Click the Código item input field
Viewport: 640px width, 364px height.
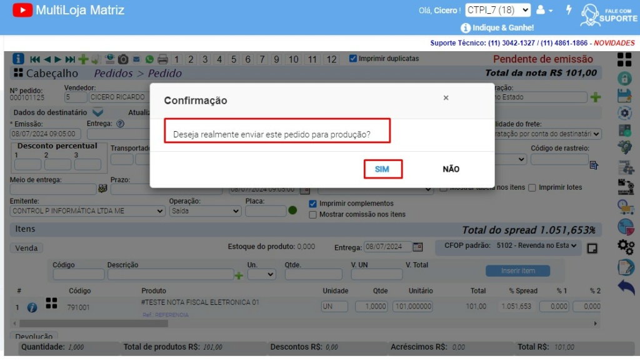click(78, 275)
